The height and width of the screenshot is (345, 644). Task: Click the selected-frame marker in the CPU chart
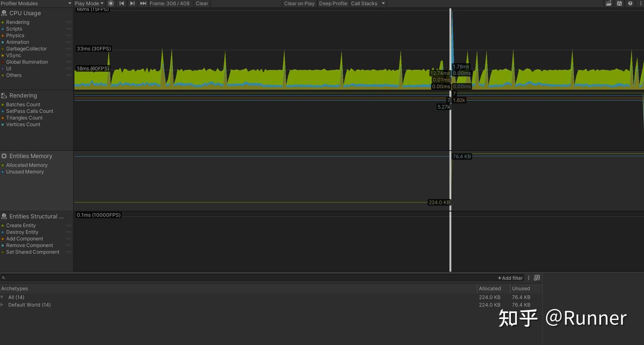(x=450, y=49)
